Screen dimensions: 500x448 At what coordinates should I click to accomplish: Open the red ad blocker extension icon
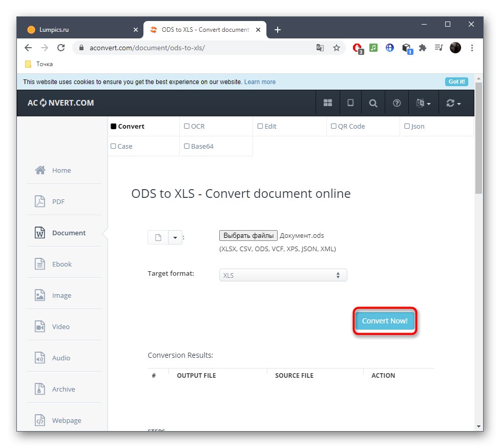coord(358,48)
